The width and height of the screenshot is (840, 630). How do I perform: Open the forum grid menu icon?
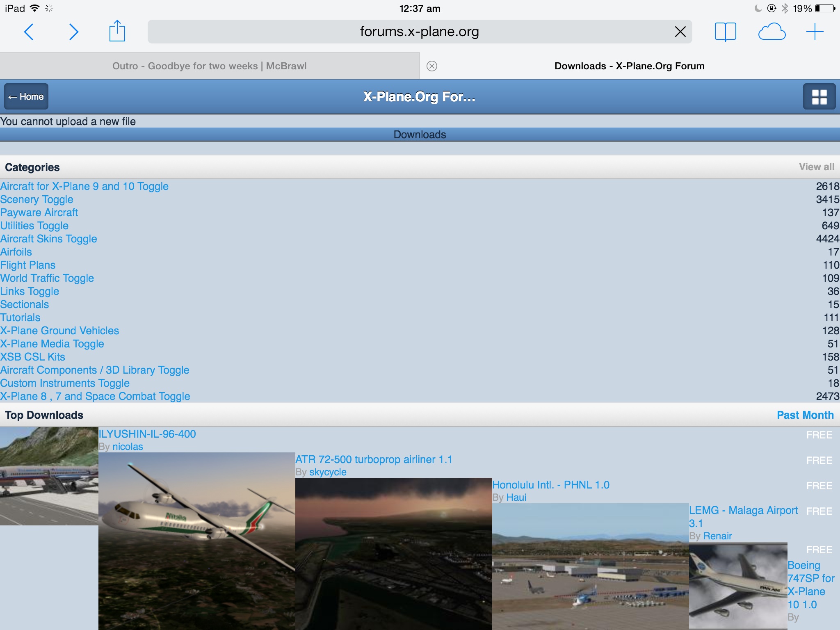point(819,97)
